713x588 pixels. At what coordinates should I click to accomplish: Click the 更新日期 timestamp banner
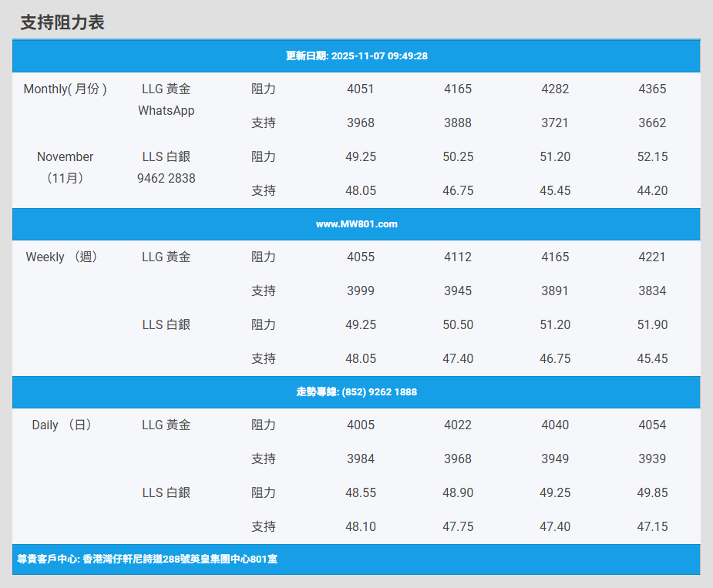(x=356, y=55)
